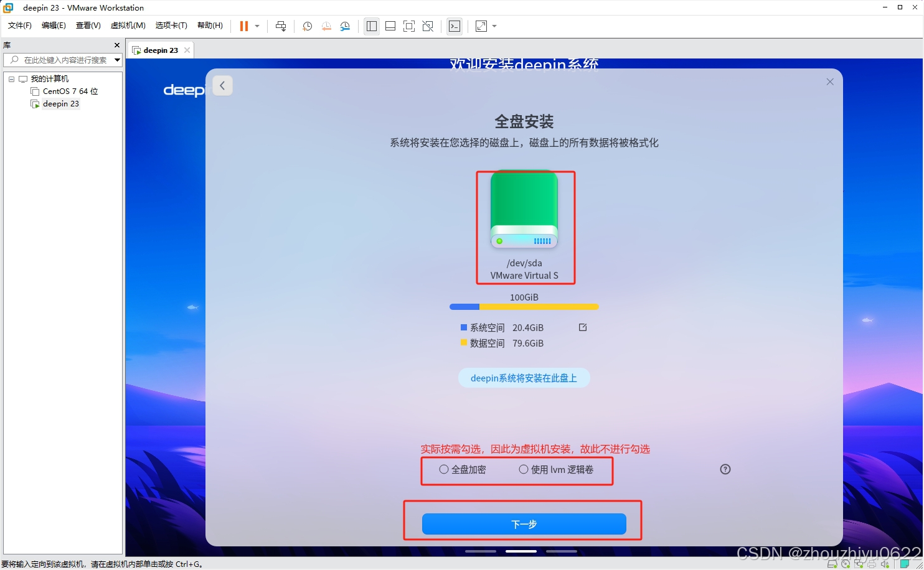Click the yellow 数据空间 legend swatch

pos(464,342)
